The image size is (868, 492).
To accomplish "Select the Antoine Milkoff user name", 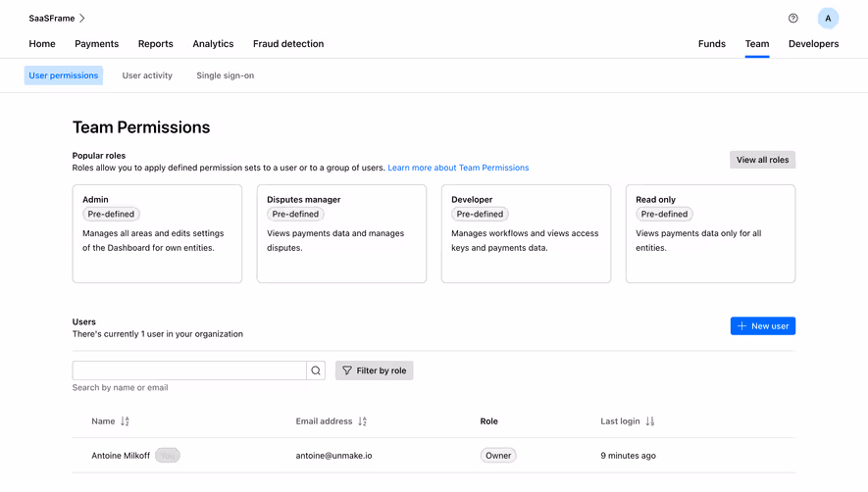I will click(x=121, y=456).
